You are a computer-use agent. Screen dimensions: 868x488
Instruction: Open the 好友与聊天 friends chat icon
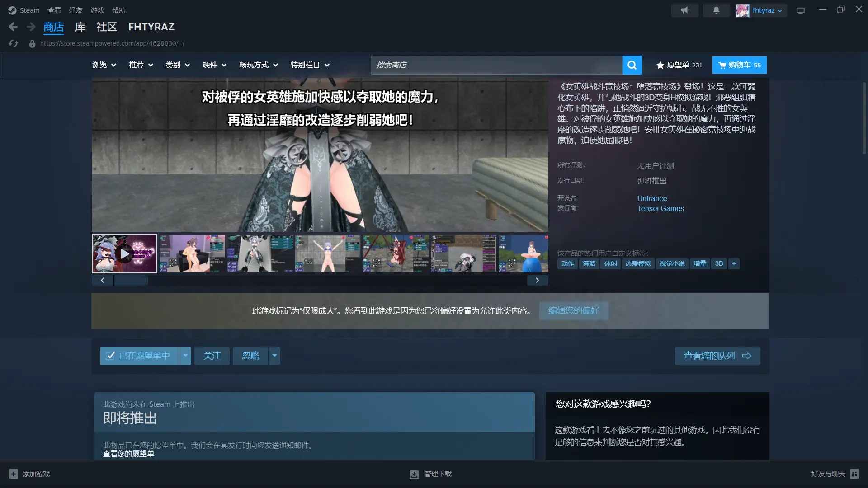(854, 474)
